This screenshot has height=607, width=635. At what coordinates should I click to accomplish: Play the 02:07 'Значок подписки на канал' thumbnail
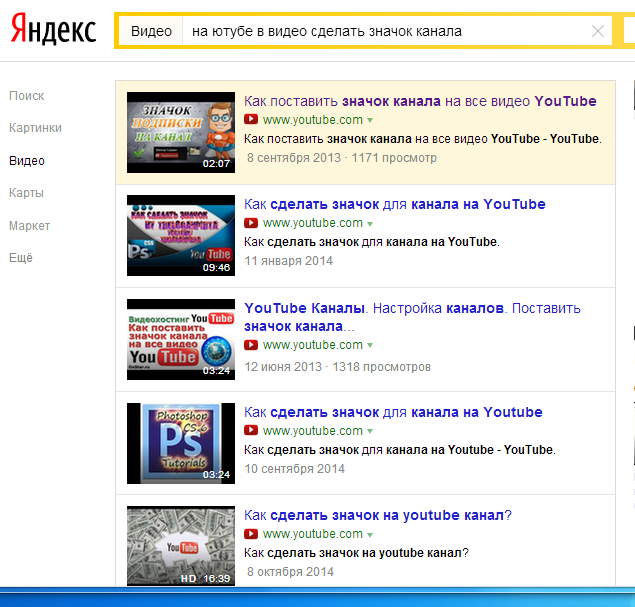181,132
